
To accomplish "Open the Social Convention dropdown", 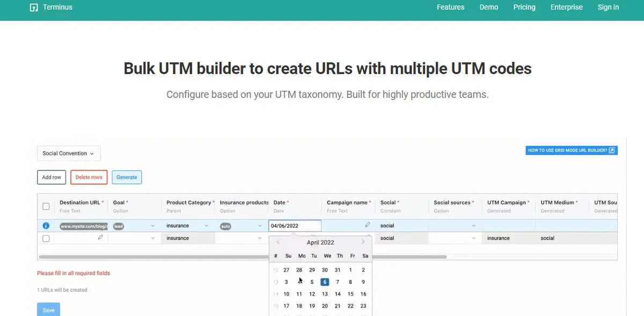I will [68, 153].
